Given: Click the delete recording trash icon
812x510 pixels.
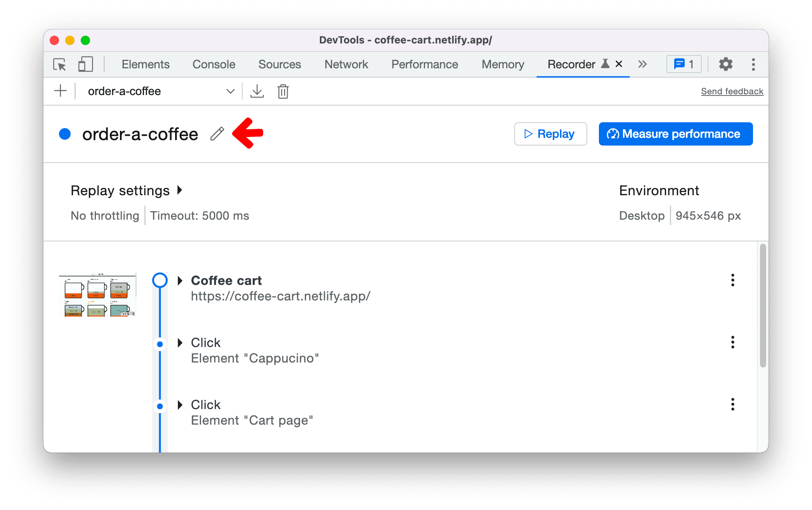Looking at the screenshot, I should tap(283, 91).
